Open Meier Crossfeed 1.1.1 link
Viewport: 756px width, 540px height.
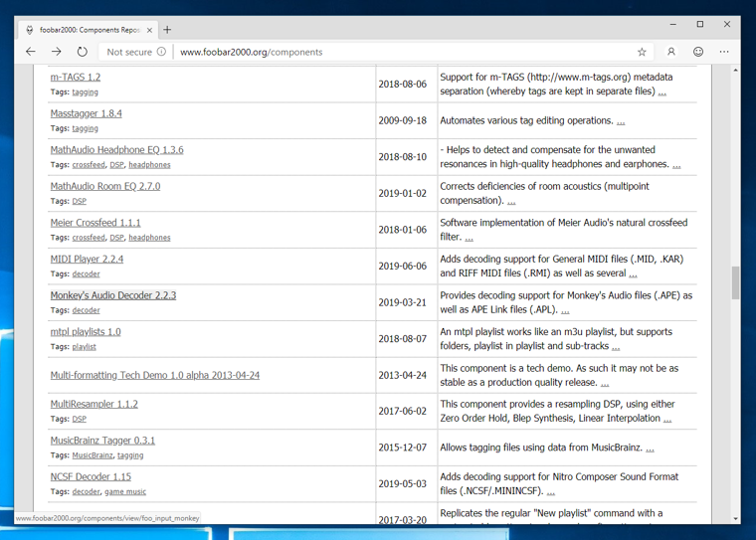95,223
